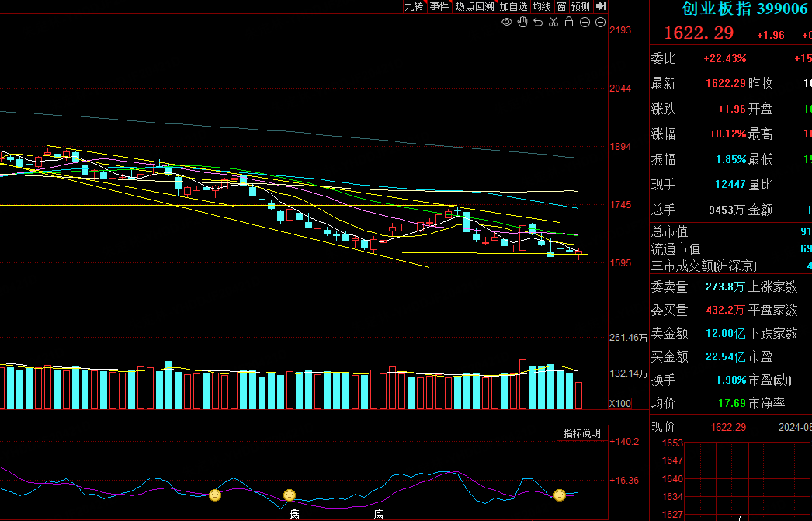Image resolution: width=812 pixels, height=521 pixels.
Task: Click the 1595 price axis label
Action: [x=620, y=263]
